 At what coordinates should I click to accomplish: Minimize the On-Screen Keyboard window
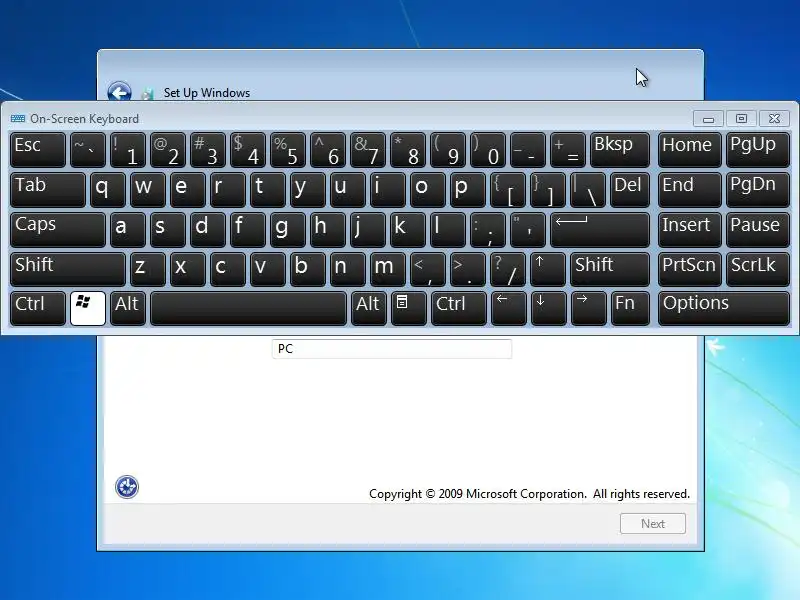pyautogui.click(x=708, y=119)
